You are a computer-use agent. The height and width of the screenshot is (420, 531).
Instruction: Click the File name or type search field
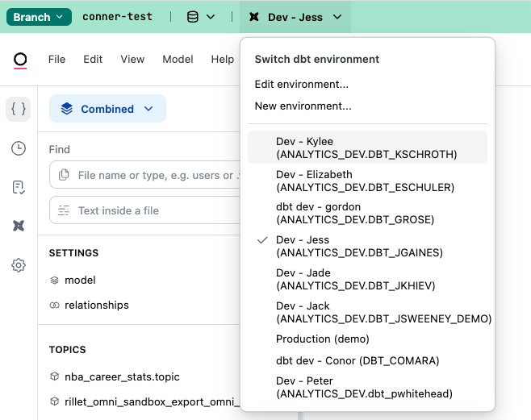153,175
